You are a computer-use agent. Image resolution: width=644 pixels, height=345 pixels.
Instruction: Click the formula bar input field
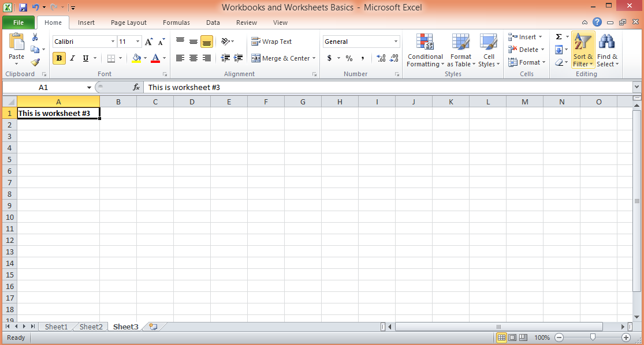pyautogui.click(x=388, y=87)
